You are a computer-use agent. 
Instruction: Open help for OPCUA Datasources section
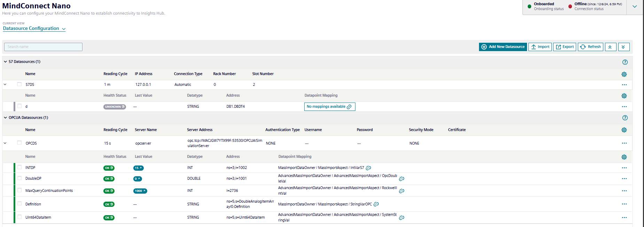[625, 118]
